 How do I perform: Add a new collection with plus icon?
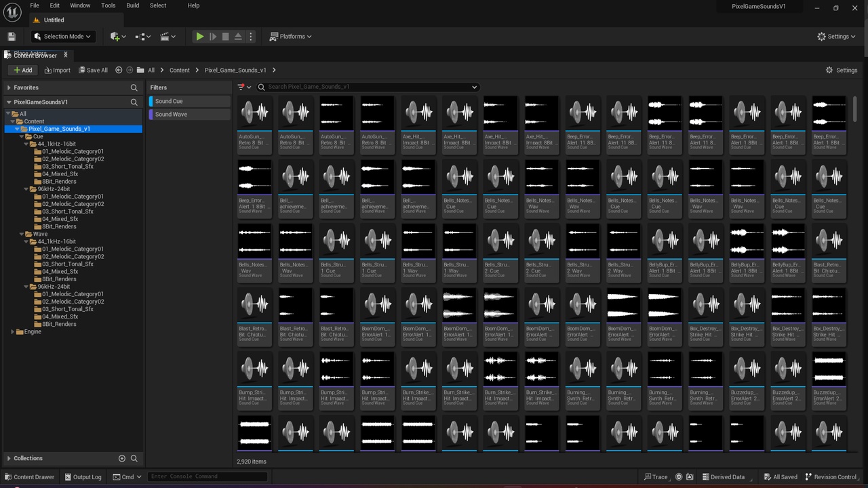tap(122, 458)
